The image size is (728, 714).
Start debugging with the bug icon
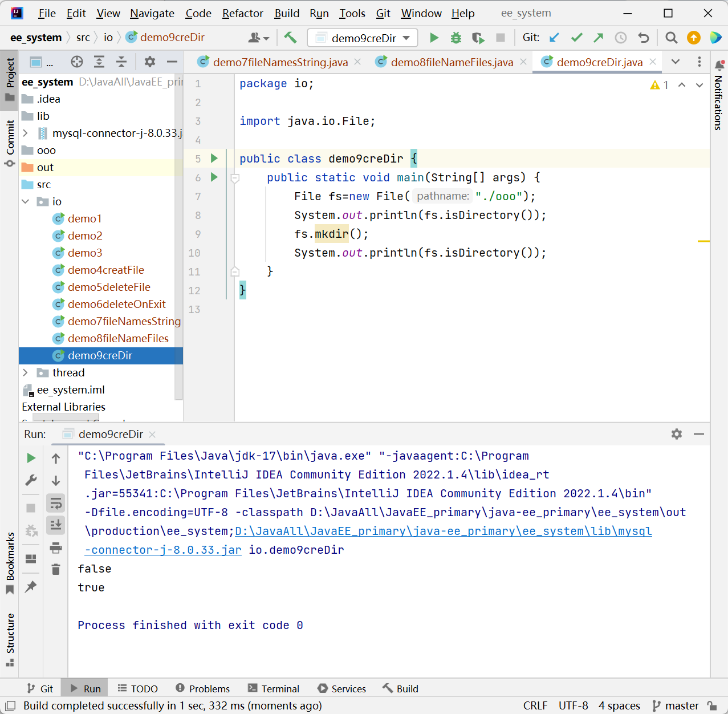456,38
